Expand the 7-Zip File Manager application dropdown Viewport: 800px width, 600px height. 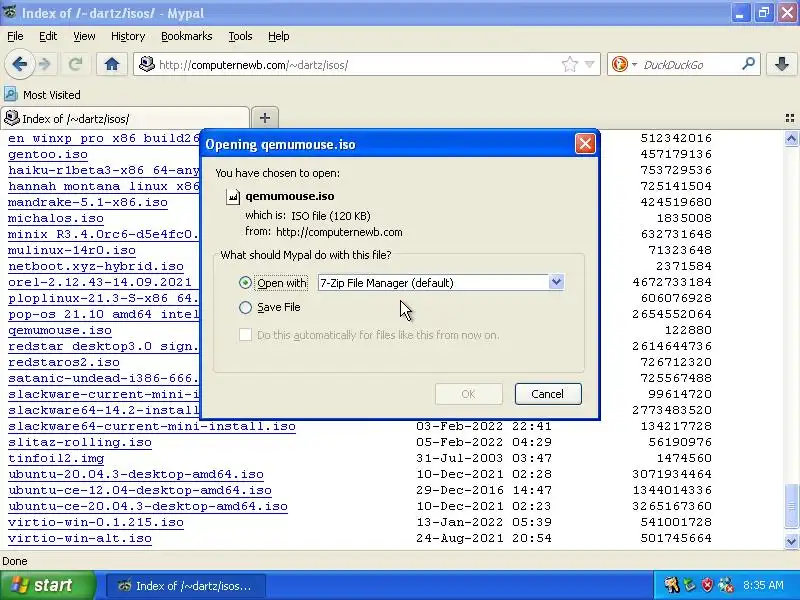556,282
